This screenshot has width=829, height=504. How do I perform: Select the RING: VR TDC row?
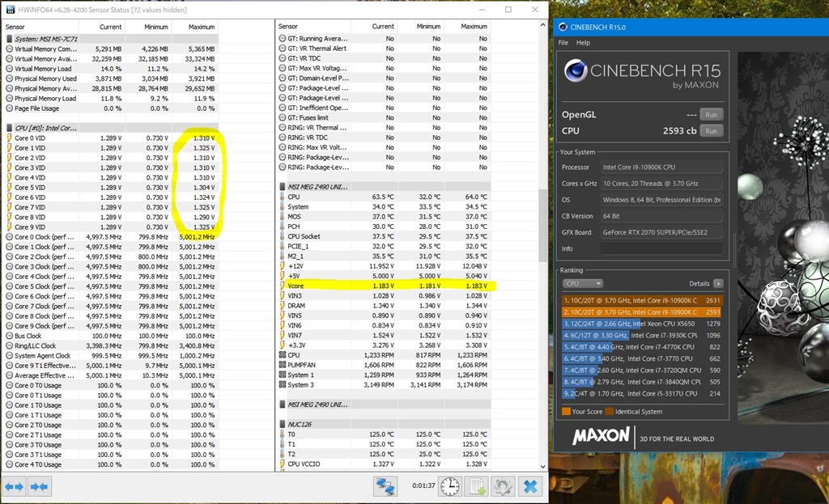[x=384, y=138]
